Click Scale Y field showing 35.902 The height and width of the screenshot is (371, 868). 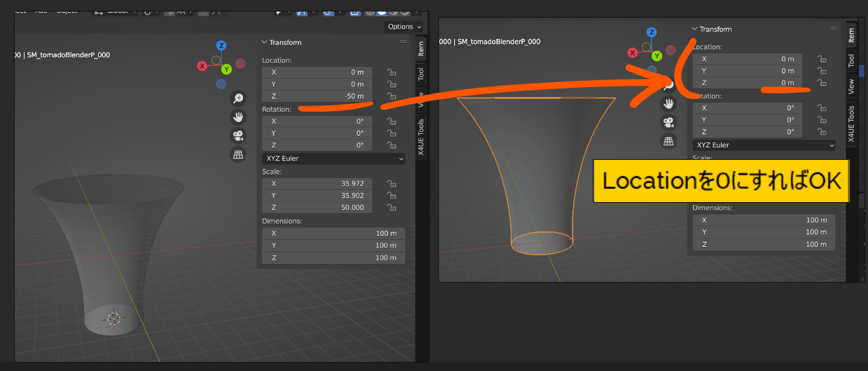(x=317, y=195)
